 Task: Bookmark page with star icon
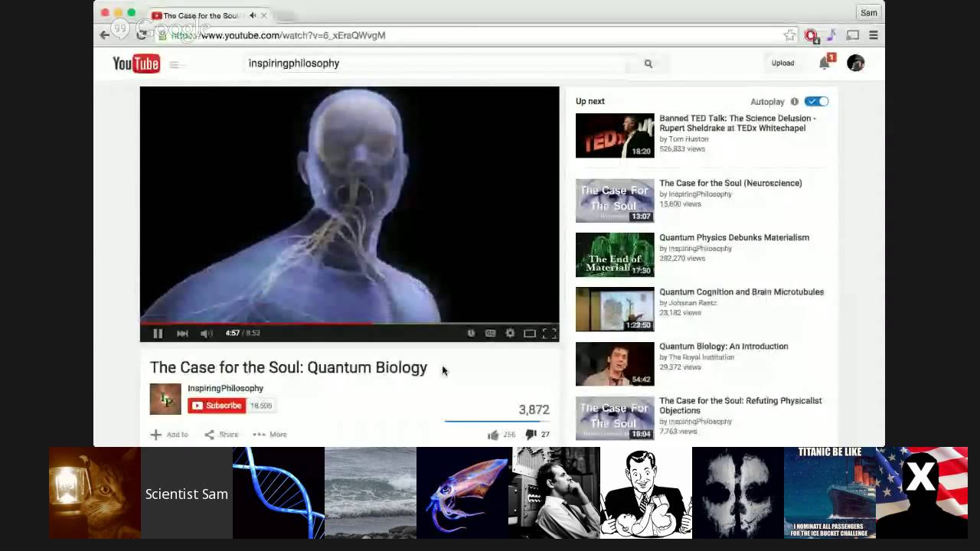[789, 35]
